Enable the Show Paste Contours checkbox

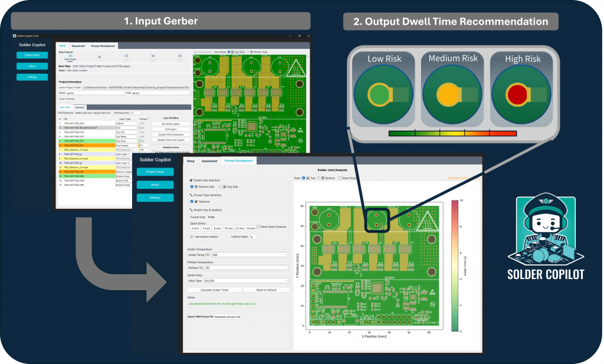258,227
